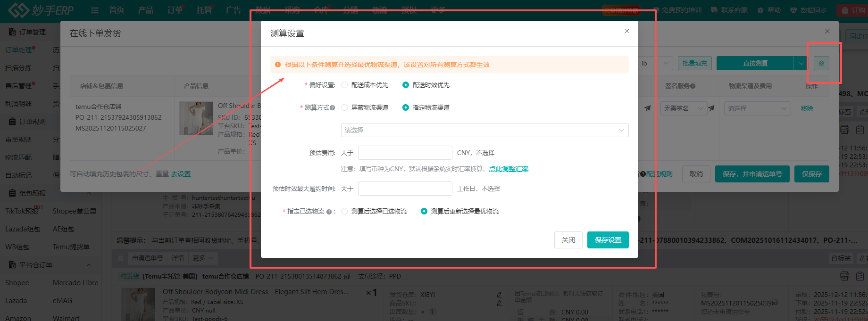Open the 产品 menu in top navigation
Viewport: 868px width, 321px height.
146,10
